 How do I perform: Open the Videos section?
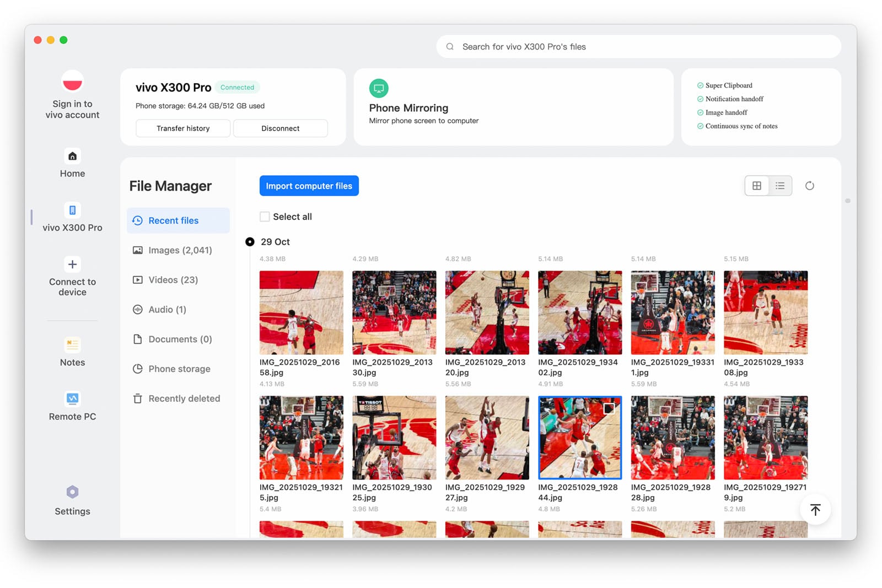[x=173, y=279]
